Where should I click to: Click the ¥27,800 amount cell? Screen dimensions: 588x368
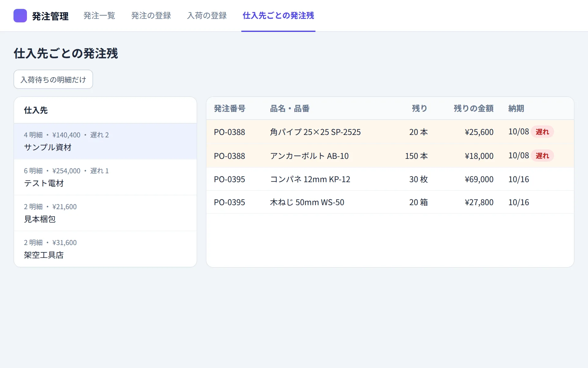(x=479, y=202)
